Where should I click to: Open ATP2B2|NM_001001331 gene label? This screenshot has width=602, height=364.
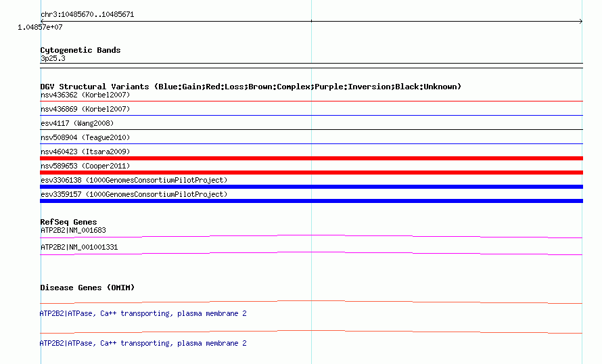(x=79, y=247)
